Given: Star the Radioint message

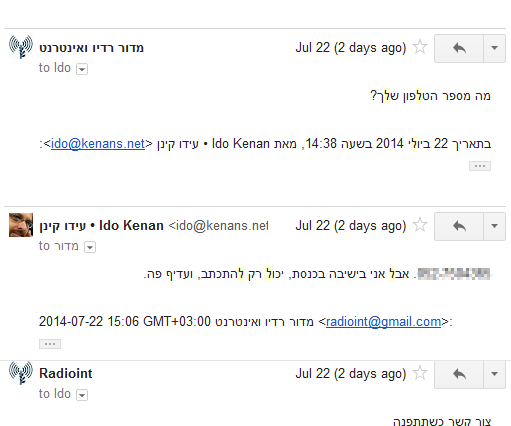Looking at the screenshot, I should point(420,373).
